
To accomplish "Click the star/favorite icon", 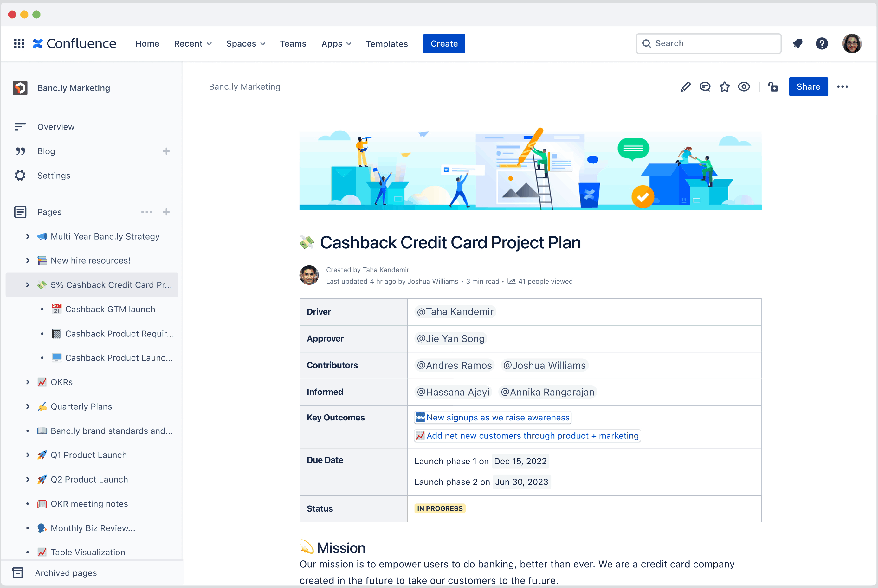I will [x=724, y=86].
